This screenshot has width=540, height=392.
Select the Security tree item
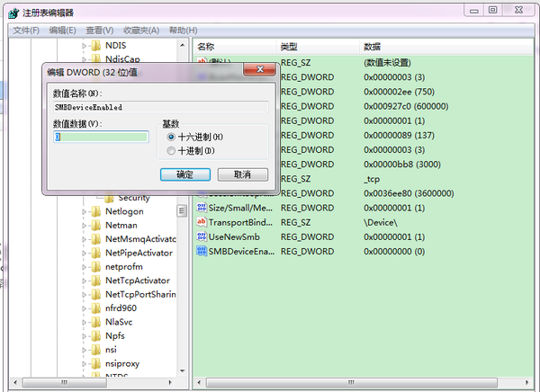pos(134,199)
